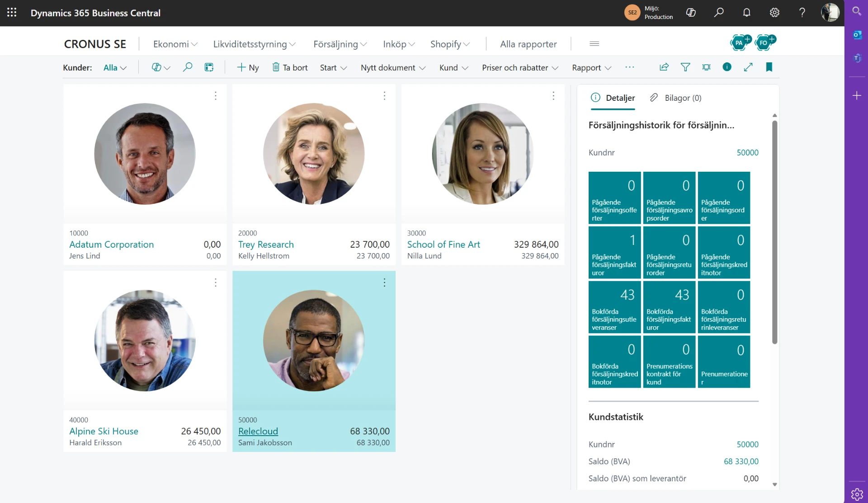This screenshot has width=868, height=503.
Task: Open Pågående försäljningsfakturor tile showing 1
Action: point(614,252)
